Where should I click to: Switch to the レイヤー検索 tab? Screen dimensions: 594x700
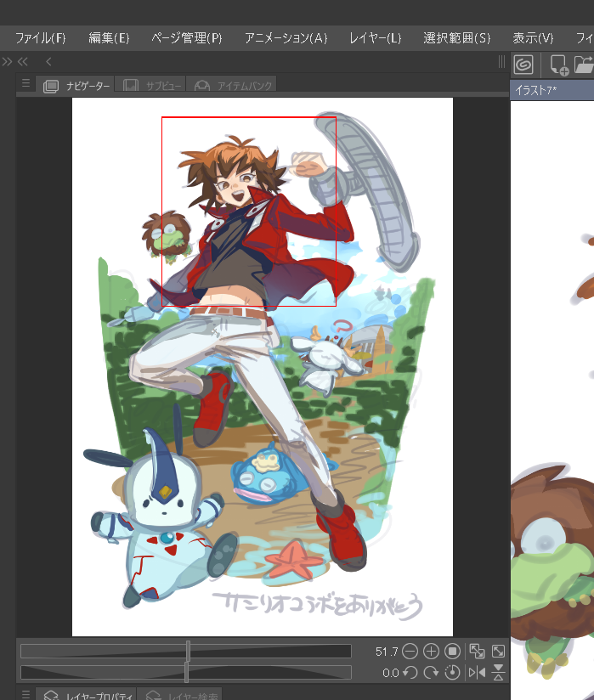181,695
